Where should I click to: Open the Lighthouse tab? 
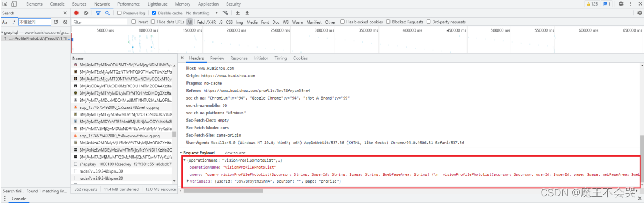pyautogui.click(x=157, y=4)
